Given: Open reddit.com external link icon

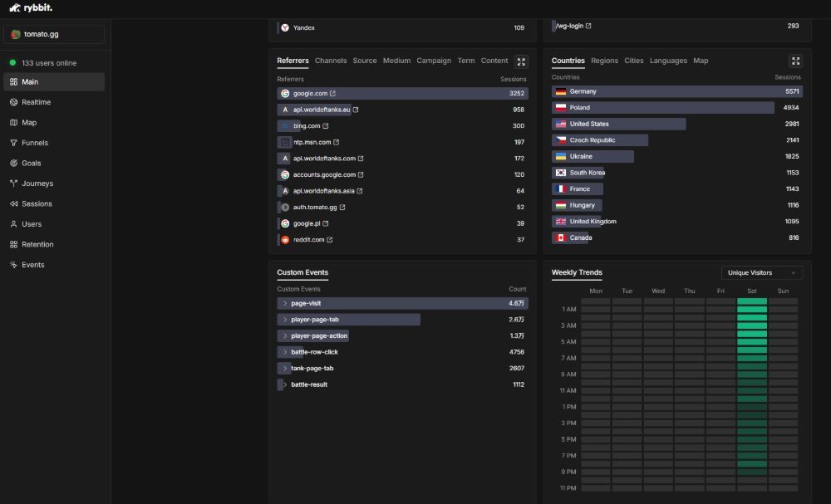Looking at the screenshot, I should (330, 240).
